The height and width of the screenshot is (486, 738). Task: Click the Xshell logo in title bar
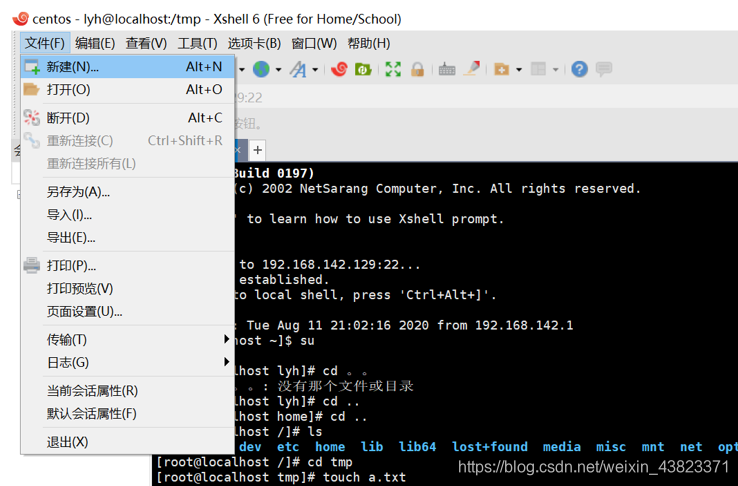coord(20,19)
